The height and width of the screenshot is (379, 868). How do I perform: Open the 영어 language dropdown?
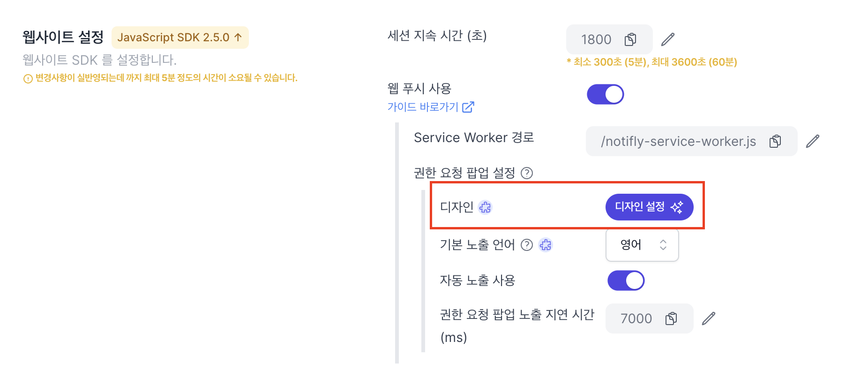pos(642,245)
